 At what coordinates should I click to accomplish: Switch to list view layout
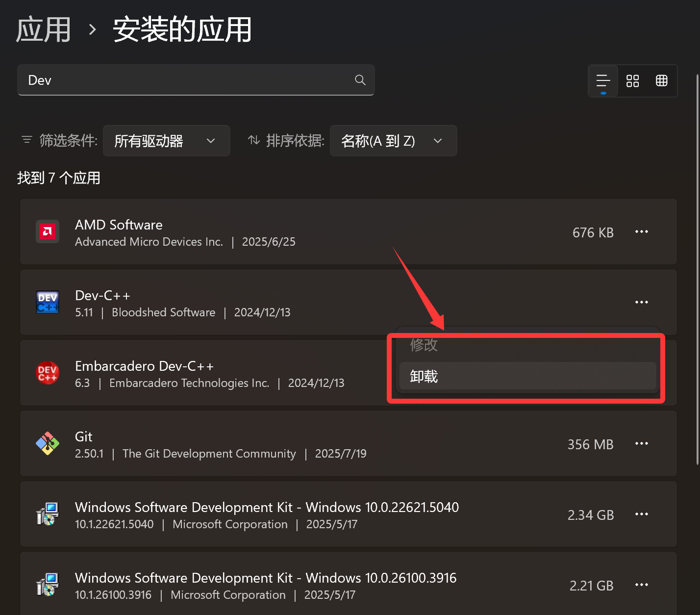(x=603, y=81)
